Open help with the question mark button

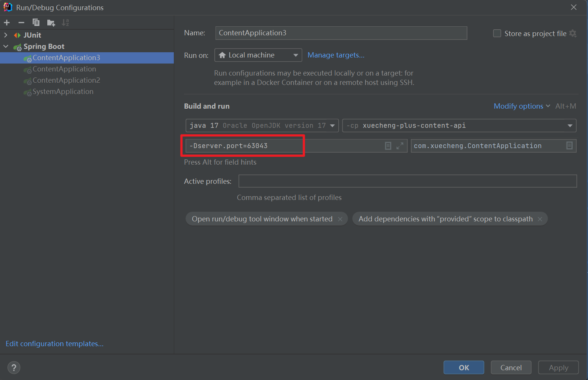[14, 368]
